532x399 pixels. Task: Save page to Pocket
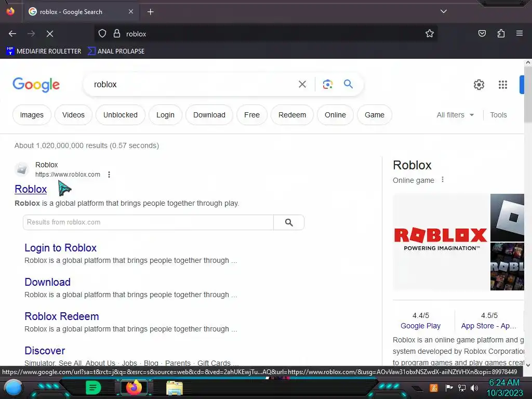482,34
